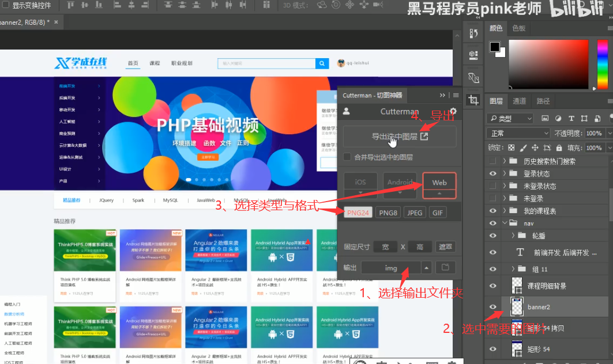
Task: Hide the 登录状态 layer group
Action: 492,173
